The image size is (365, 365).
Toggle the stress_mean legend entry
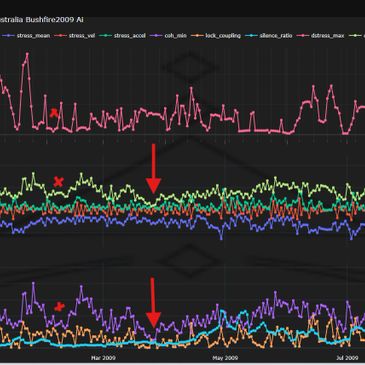point(27,35)
